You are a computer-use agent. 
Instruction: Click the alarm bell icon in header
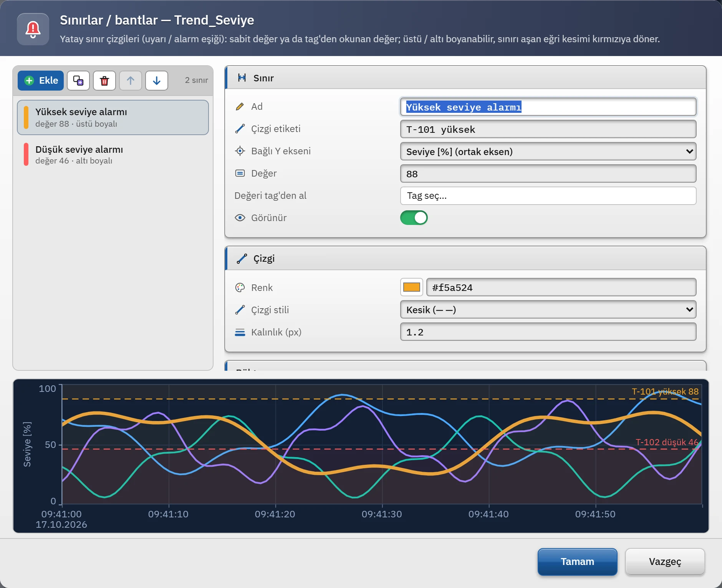coord(33,29)
